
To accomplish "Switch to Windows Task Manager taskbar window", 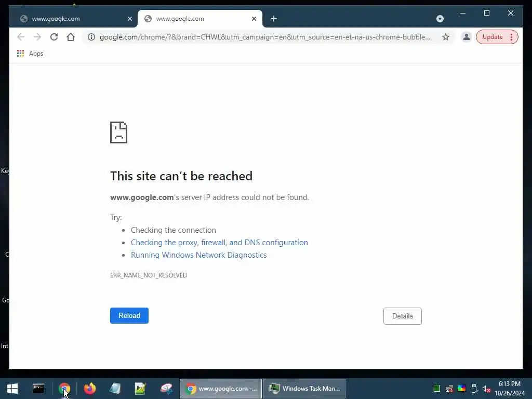I will click(304, 389).
